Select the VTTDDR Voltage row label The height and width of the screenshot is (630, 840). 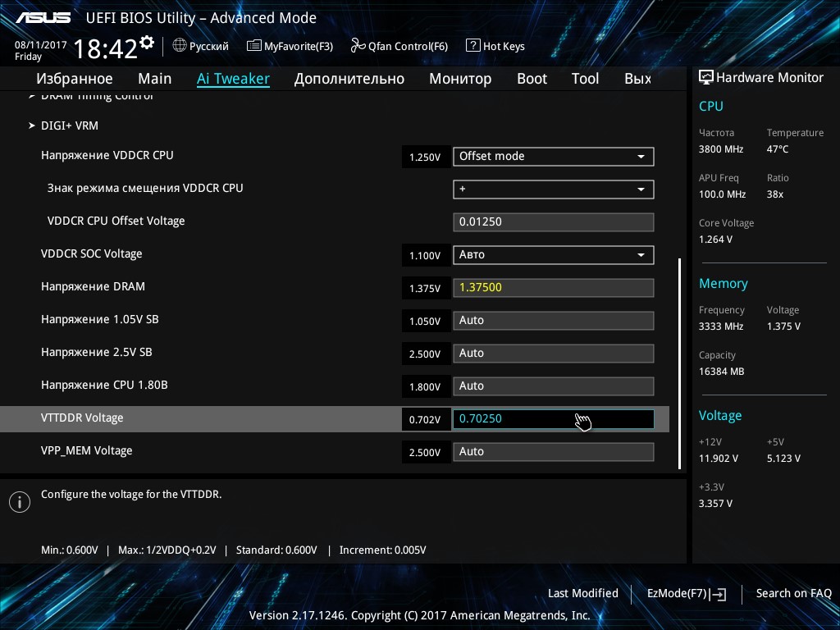click(82, 418)
